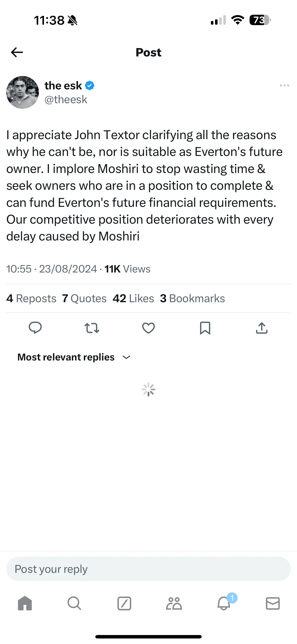
Task: Open Notifications bell with badge
Action: pos(224,603)
